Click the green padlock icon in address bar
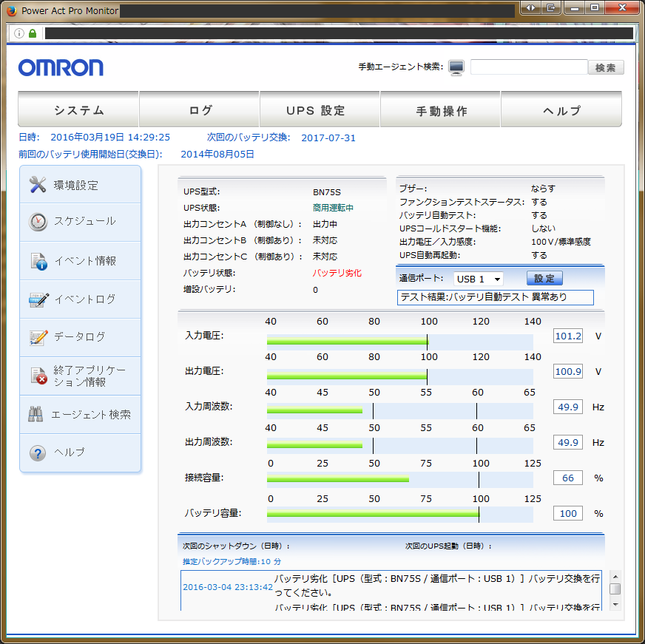Image resolution: width=645 pixels, height=644 pixels. [32, 33]
